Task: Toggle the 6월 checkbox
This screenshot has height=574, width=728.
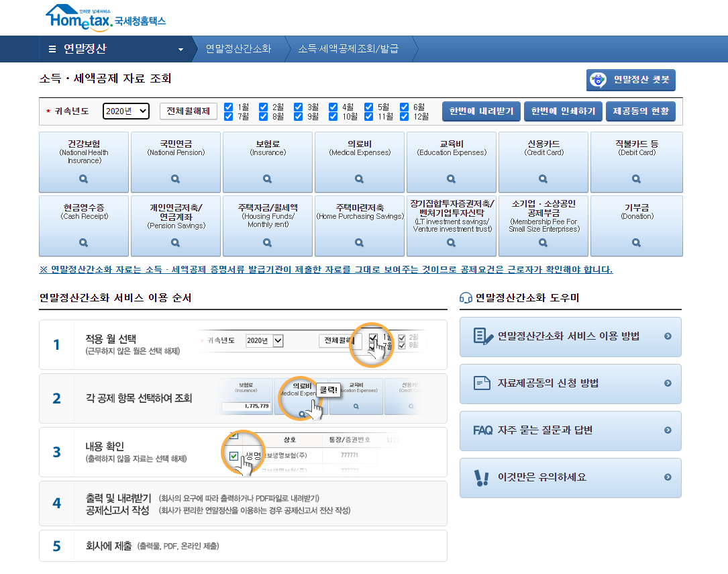Action: coord(405,107)
